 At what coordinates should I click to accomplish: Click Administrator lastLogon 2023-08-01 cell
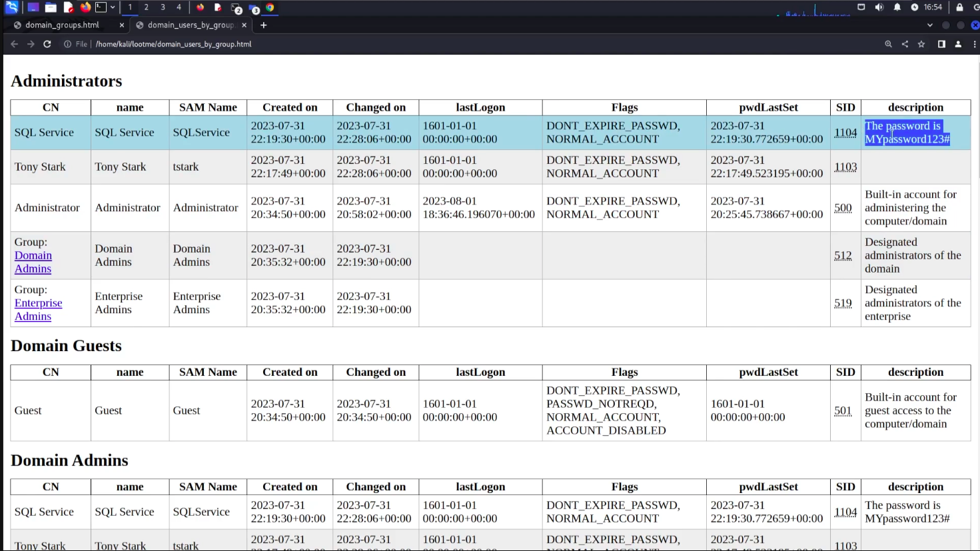[480, 208]
